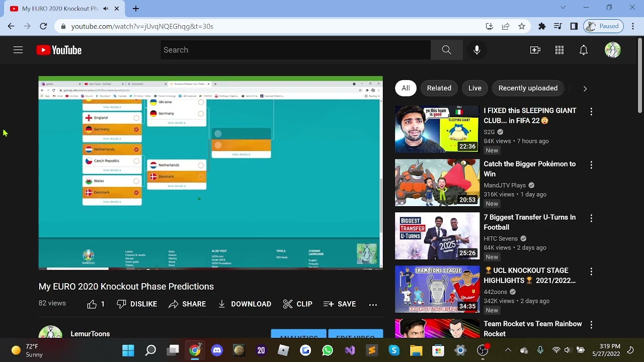Close the YouTube tab
Image resolution: width=644 pixels, height=362 pixels.
pos(117,9)
